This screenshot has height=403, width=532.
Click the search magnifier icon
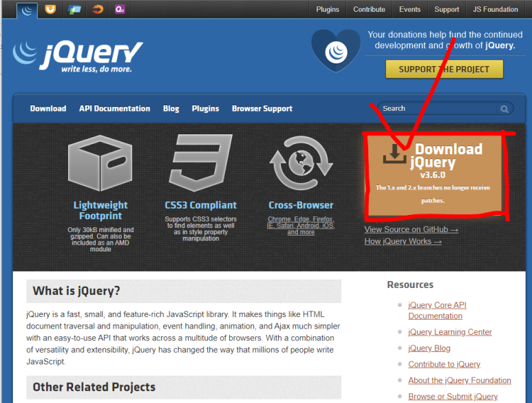[x=504, y=109]
